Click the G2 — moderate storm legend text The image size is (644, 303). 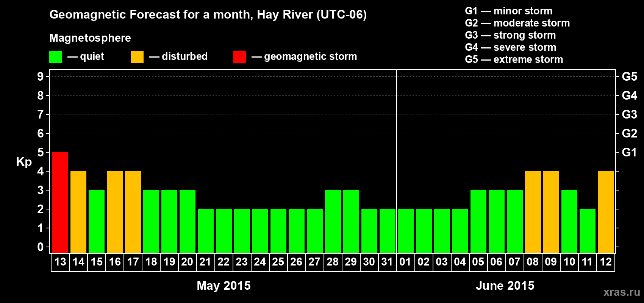[x=517, y=23]
